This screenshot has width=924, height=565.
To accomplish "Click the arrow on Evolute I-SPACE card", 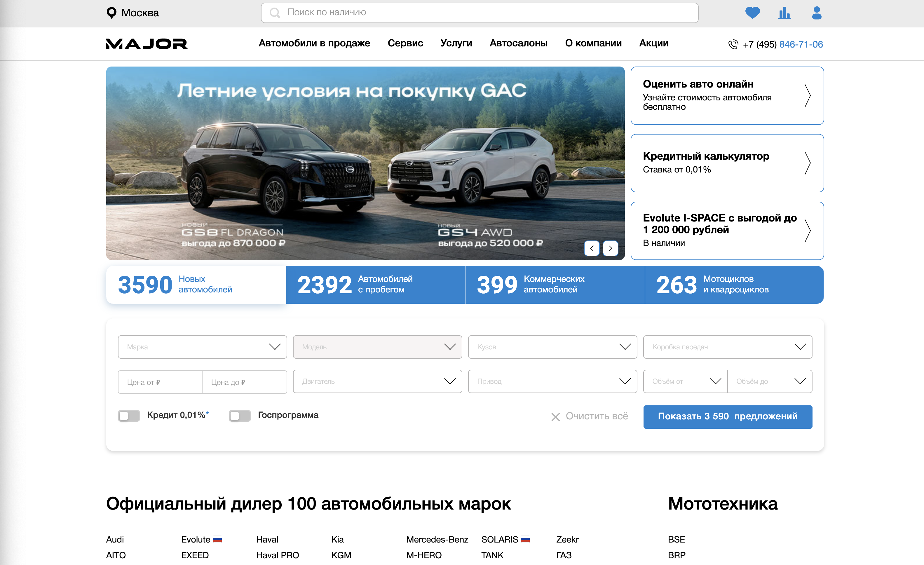I will [x=808, y=231].
